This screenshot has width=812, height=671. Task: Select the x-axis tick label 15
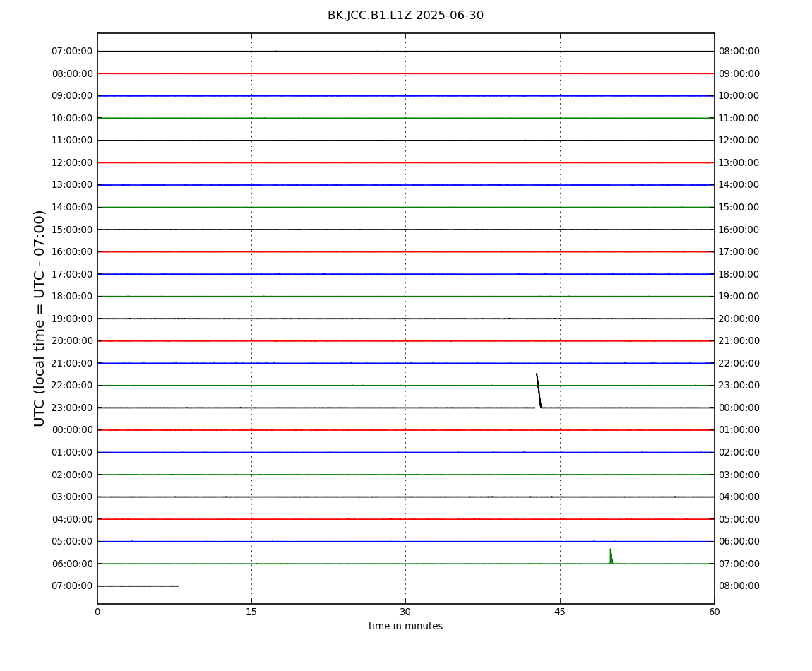(251, 612)
